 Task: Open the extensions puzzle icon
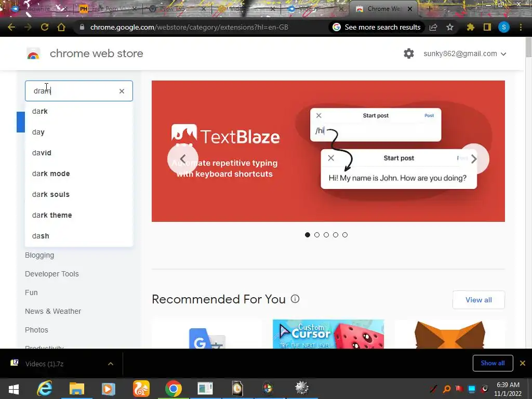tap(470, 27)
